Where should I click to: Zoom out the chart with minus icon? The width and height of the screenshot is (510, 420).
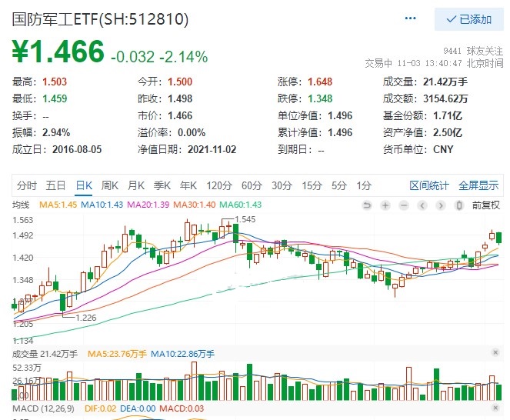[x=404, y=205]
